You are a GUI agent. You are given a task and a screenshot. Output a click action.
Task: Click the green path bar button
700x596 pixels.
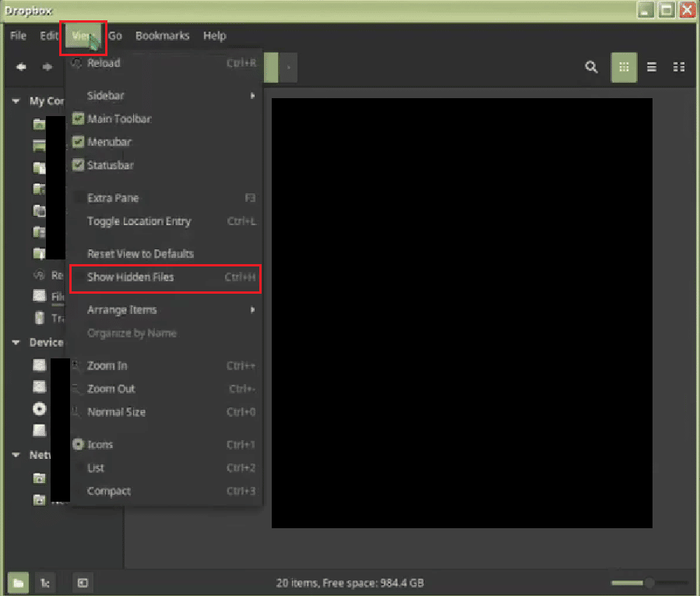[x=271, y=68]
